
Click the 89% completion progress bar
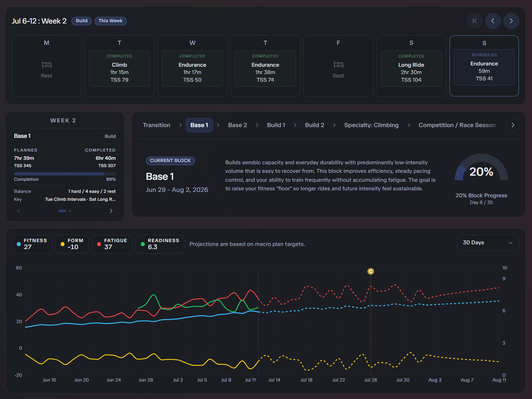[65, 174]
